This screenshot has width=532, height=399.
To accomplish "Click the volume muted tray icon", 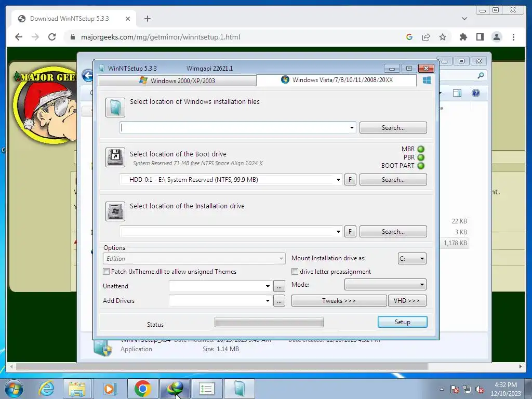I will [x=480, y=390].
